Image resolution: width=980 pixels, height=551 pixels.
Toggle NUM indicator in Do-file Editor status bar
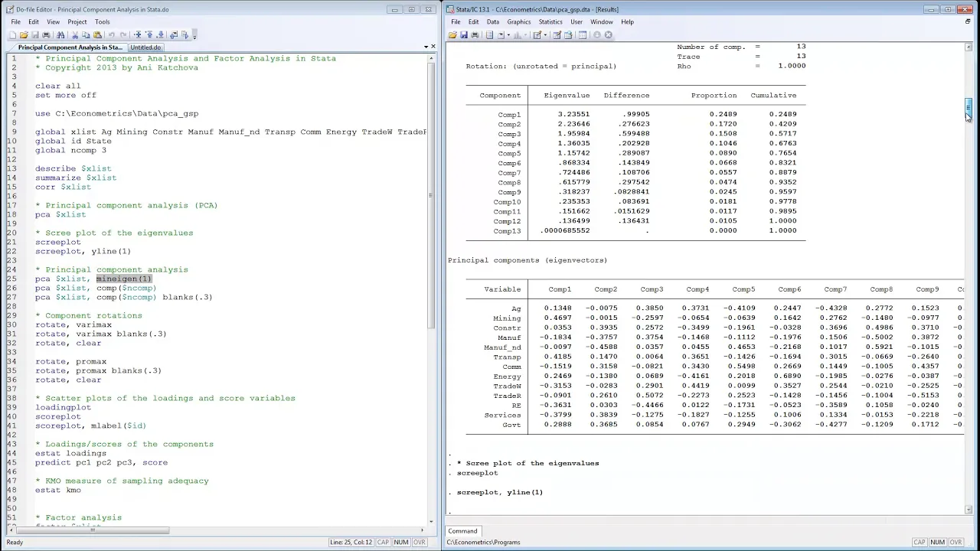pyautogui.click(x=401, y=542)
